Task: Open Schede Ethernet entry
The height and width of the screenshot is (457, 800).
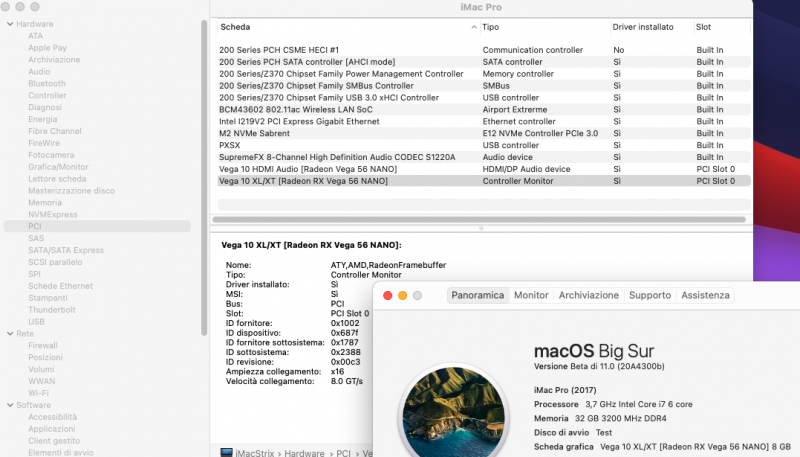Action: [61, 286]
